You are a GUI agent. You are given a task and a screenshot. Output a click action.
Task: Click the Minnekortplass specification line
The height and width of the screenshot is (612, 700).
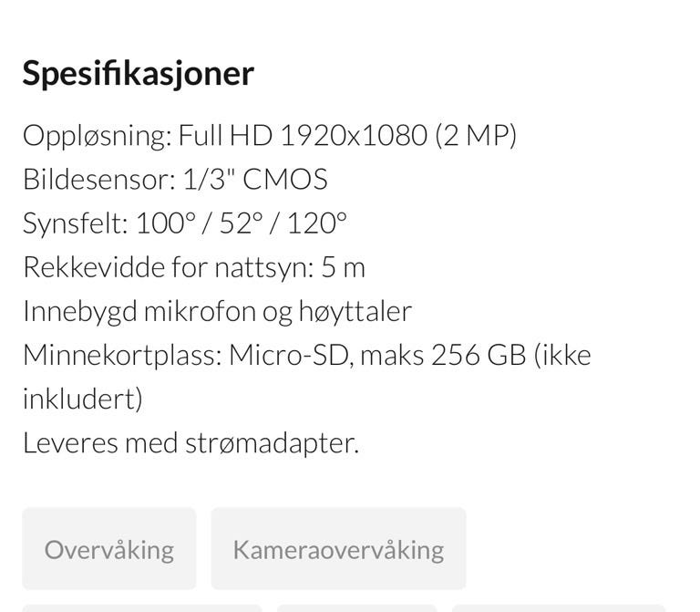point(307,377)
